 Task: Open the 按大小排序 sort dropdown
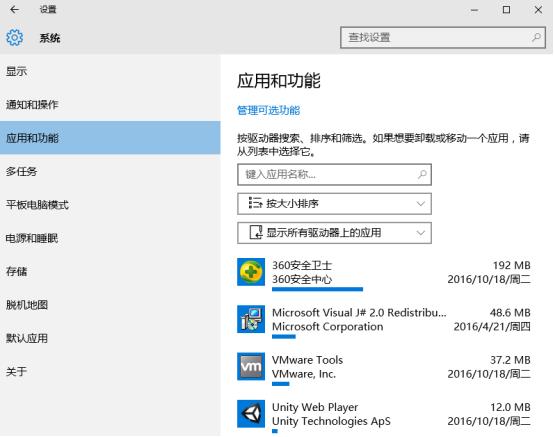point(334,203)
